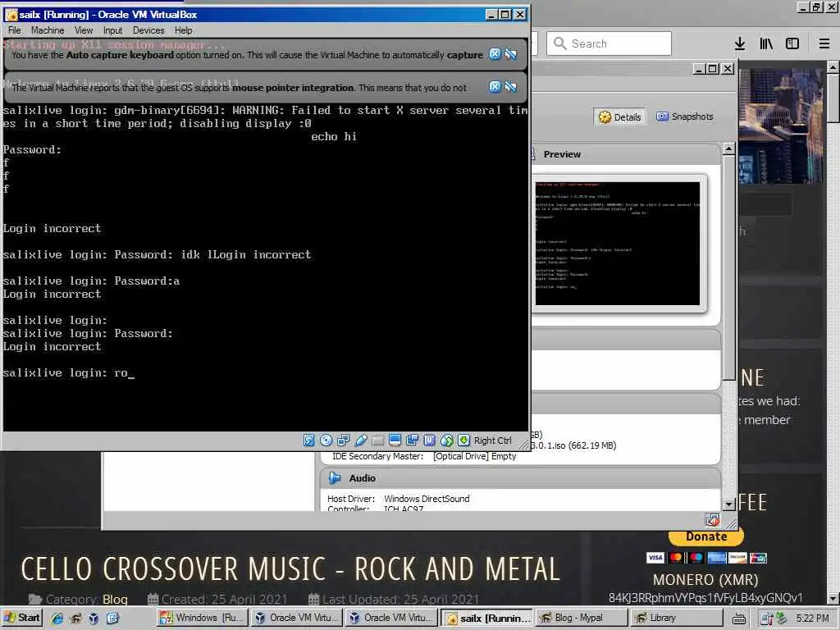
Task: Open the Machine menu
Action: click(48, 30)
